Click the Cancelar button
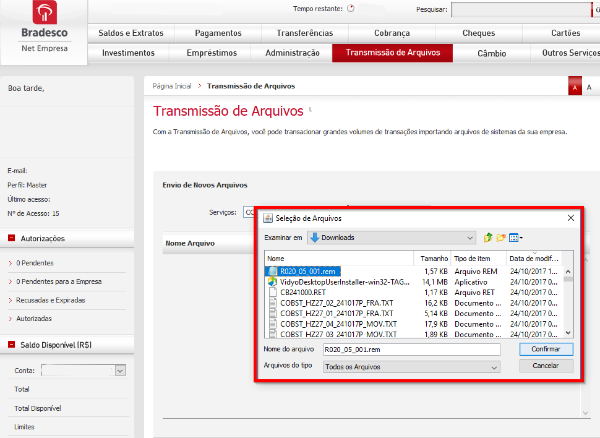 click(546, 366)
